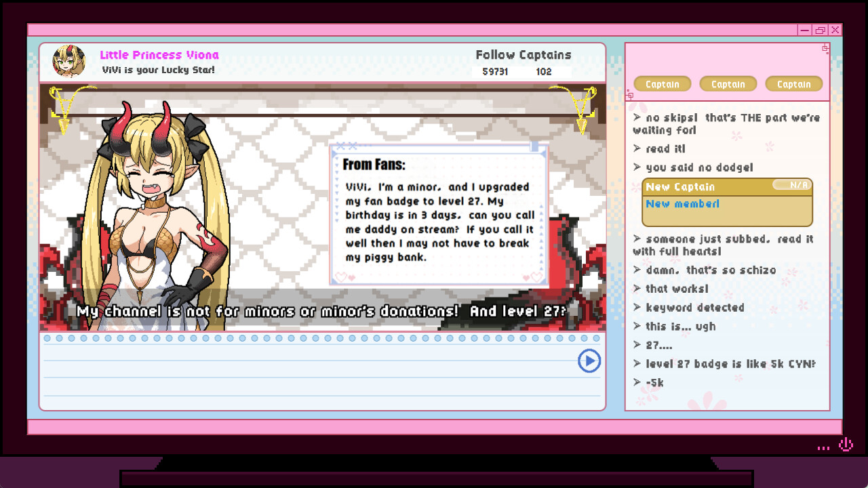Click the power icon below the monitor screen

[x=845, y=444]
